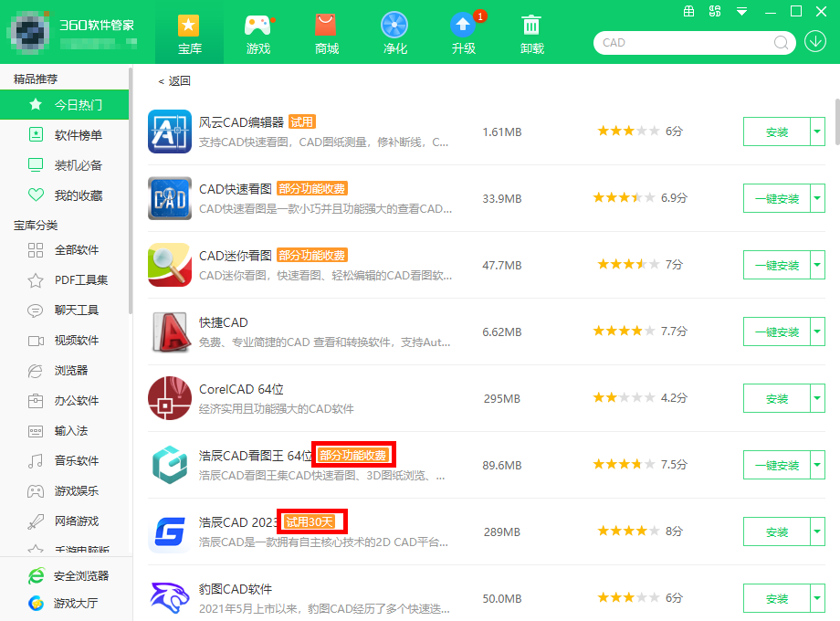Viewport: 840px width, 621px height.
Task: Expand install options for CorelCAD 64位
Action: coord(817,399)
